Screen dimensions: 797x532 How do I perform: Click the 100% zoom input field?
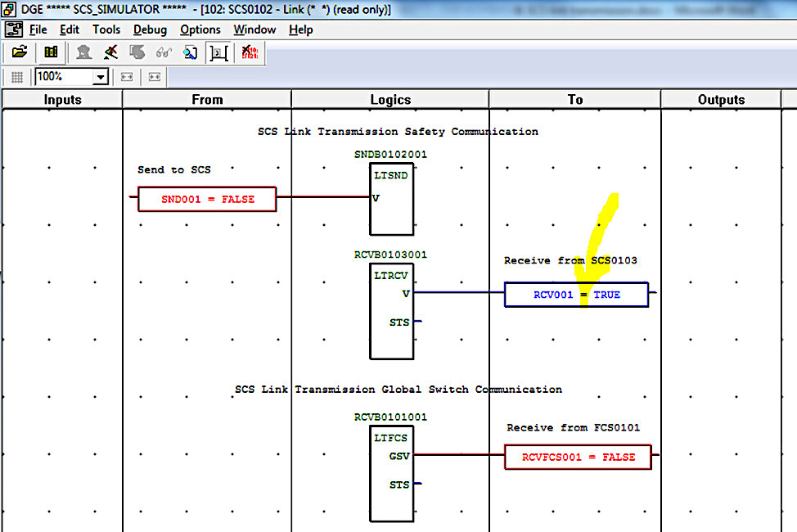coord(65,77)
